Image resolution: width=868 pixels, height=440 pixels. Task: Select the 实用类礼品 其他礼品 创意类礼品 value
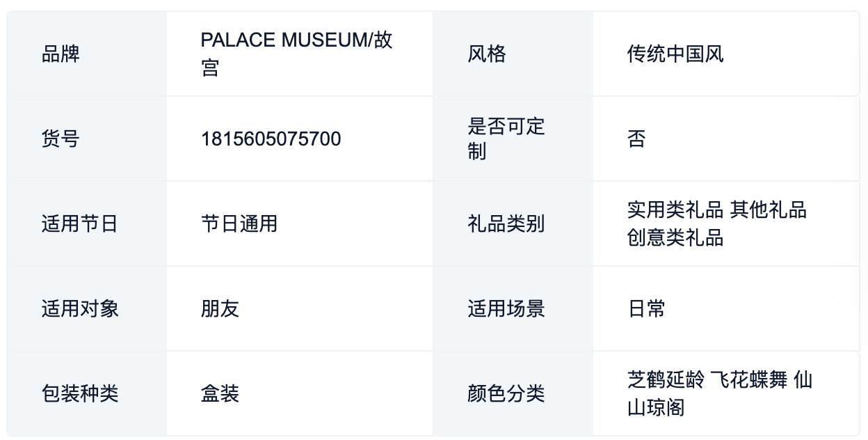pyautogui.click(x=717, y=223)
